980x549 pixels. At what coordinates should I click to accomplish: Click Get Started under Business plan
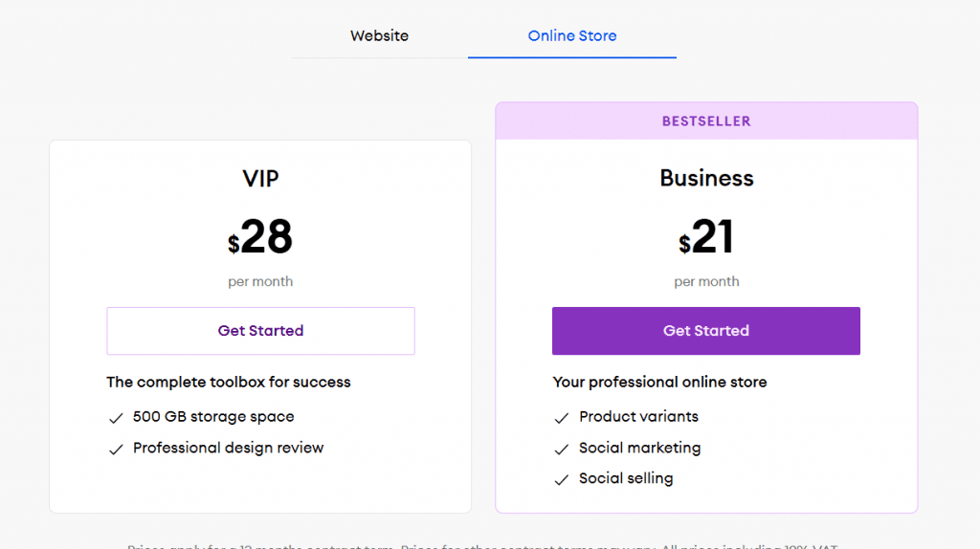tap(705, 331)
